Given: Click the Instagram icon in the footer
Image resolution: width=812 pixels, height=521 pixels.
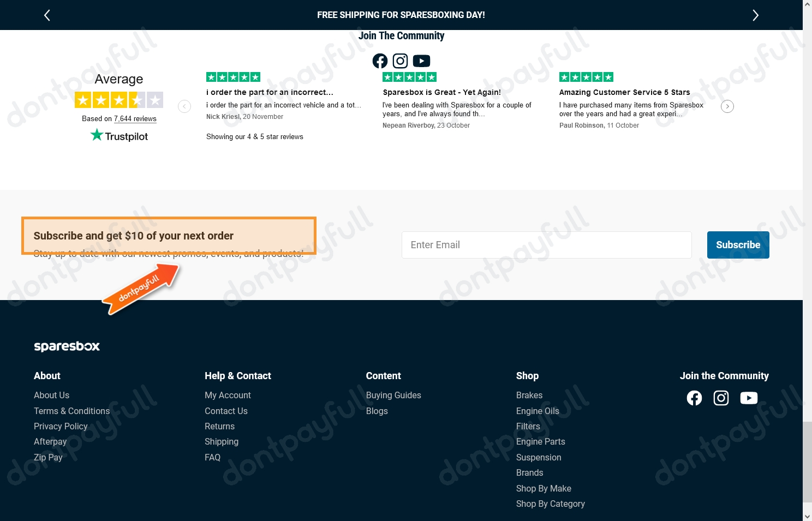Looking at the screenshot, I should [x=721, y=398].
